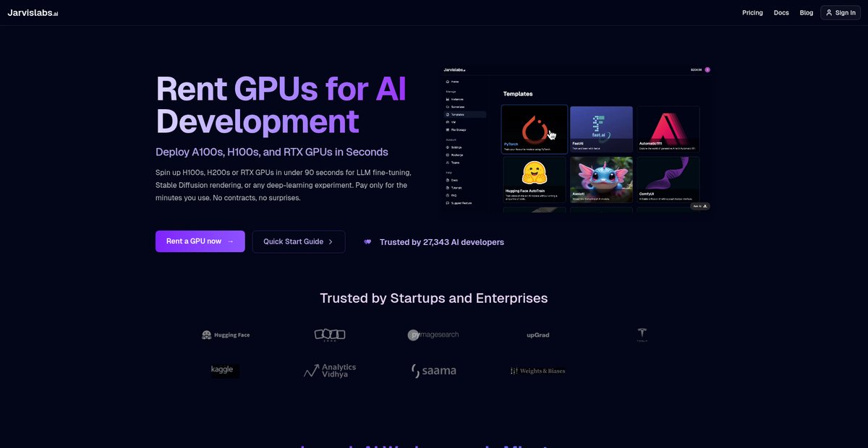Open the Docs link in the header
This screenshot has height=448, width=868.
coord(781,12)
